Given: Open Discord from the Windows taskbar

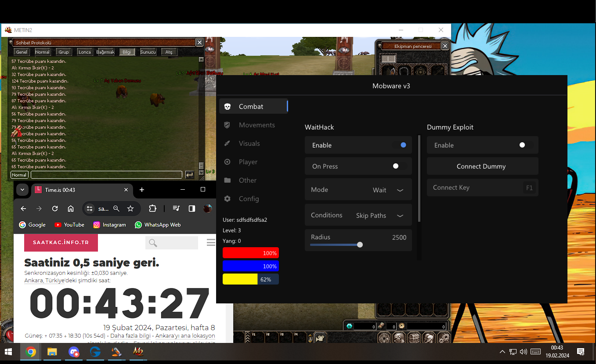Looking at the screenshot, I should coord(74,352).
